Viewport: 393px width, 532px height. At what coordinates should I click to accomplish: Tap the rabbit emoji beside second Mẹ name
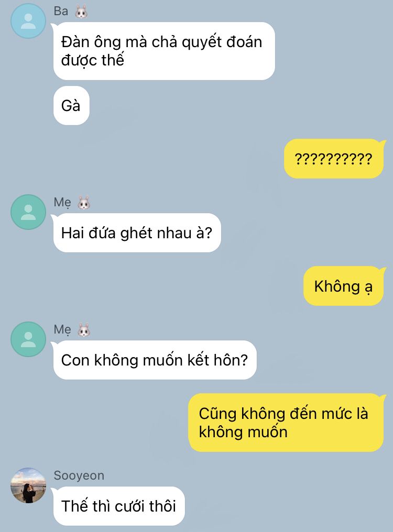pyautogui.click(x=84, y=330)
